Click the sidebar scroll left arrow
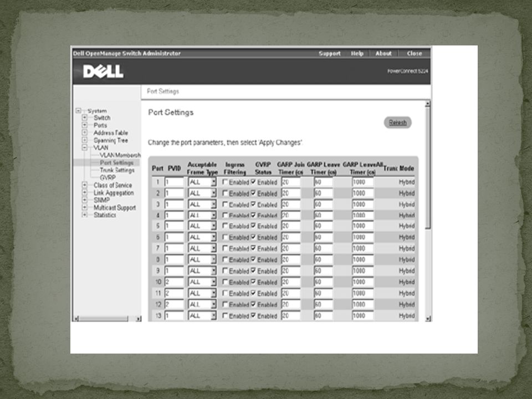 click(76, 319)
